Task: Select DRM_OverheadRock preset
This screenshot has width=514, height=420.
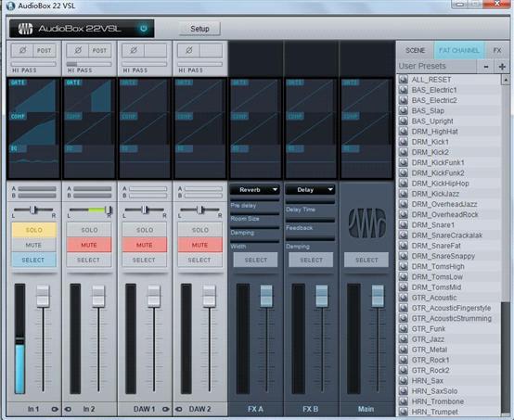Action: [x=449, y=214]
